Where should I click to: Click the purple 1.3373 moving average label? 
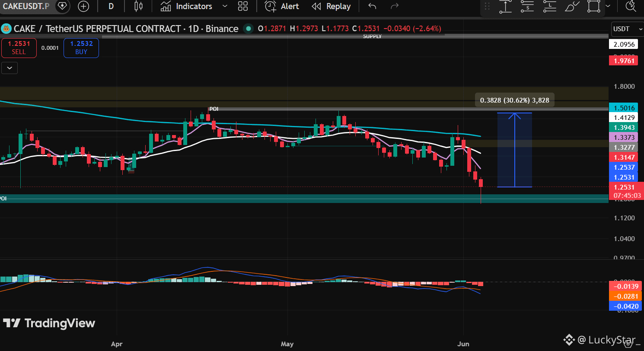tap(624, 137)
